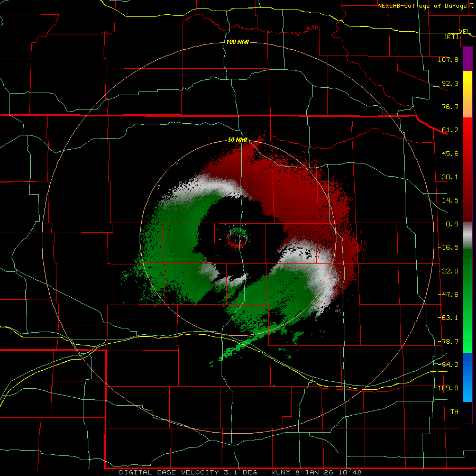Click the NEXLAB-College of DuPage label
Screen dimensions: 476x476
[423, 6]
